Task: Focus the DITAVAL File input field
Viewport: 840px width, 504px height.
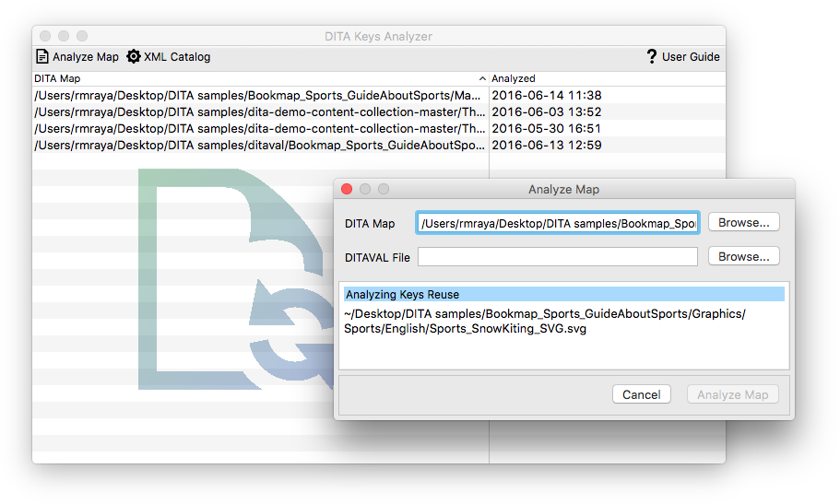Action: (x=558, y=256)
